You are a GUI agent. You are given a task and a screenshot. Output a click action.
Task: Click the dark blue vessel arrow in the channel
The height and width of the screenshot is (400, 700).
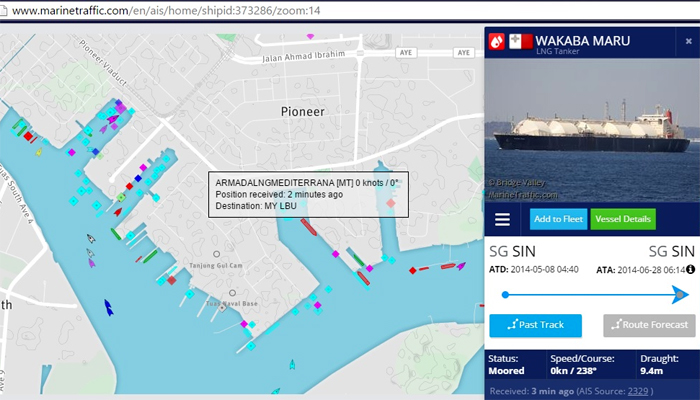coord(108,308)
